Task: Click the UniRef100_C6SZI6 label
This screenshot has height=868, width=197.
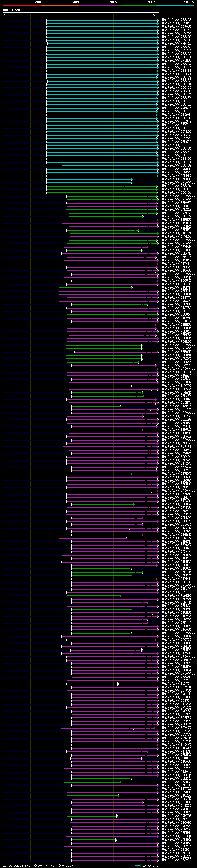Action: (x=176, y=50)
